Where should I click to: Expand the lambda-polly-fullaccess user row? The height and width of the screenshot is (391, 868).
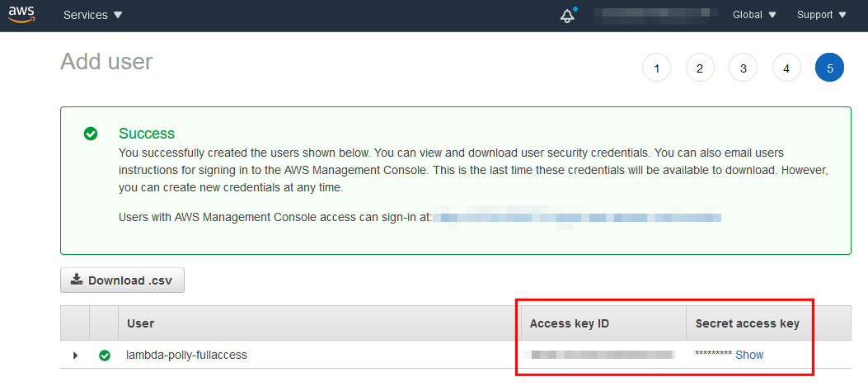tap(75, 356)
